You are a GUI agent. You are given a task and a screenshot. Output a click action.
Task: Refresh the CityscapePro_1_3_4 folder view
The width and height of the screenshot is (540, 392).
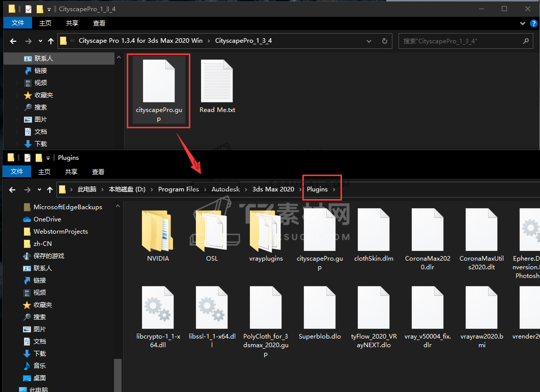pos(385,41)
